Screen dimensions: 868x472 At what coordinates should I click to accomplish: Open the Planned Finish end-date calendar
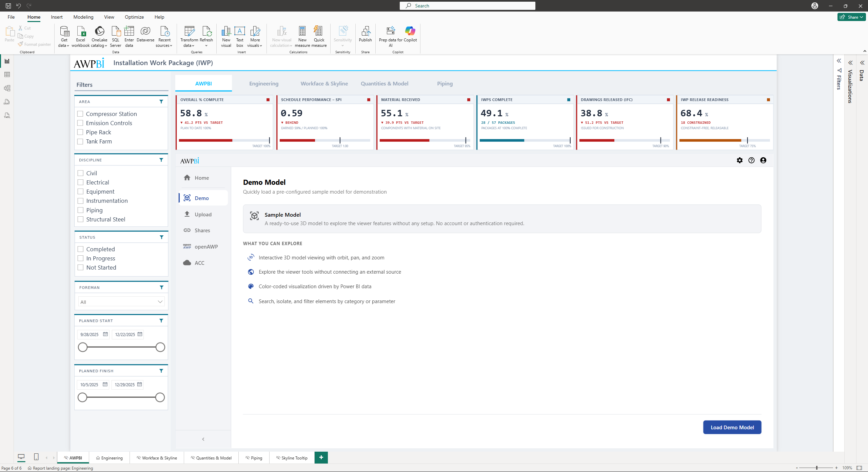coord(139,385)
